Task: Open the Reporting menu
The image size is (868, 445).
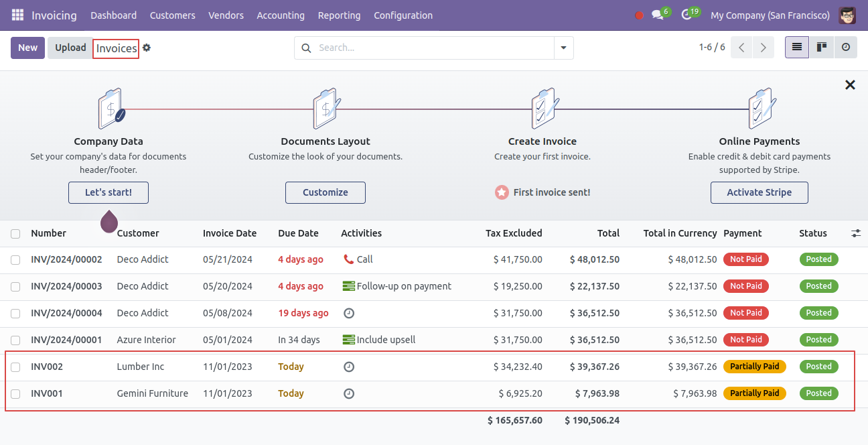Action: click(x=339, y=15)
